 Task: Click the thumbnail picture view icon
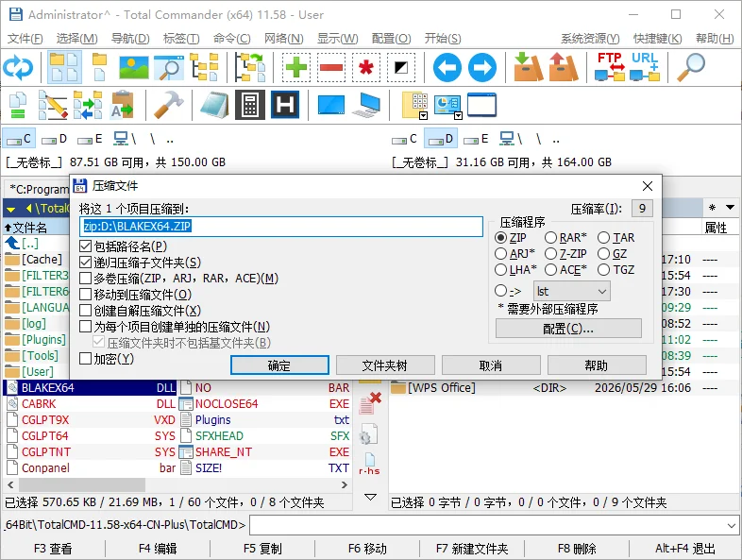134,68
